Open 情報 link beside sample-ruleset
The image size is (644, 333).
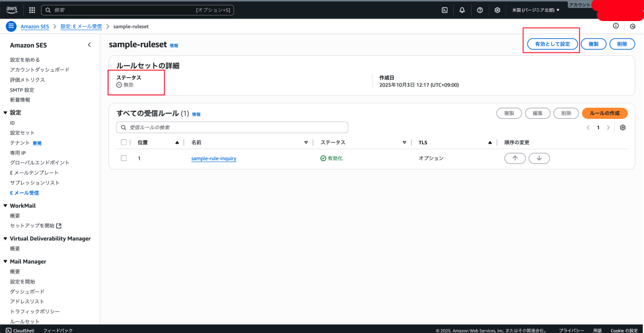pyautogui.click(x=174, y=46)
